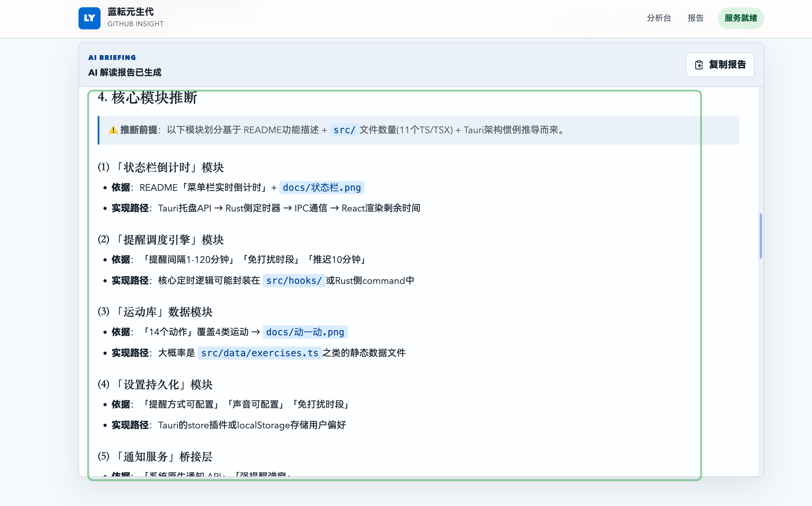This screenshot has height=506, width=812.
Task: Click the (4)「设置持久化」模块 heading
Action: [x=155, y=384]
